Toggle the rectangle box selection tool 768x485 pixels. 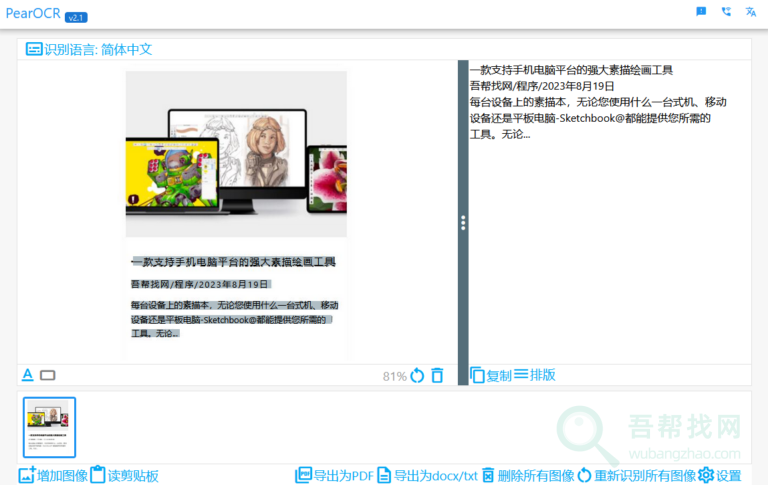coord(48,376)
